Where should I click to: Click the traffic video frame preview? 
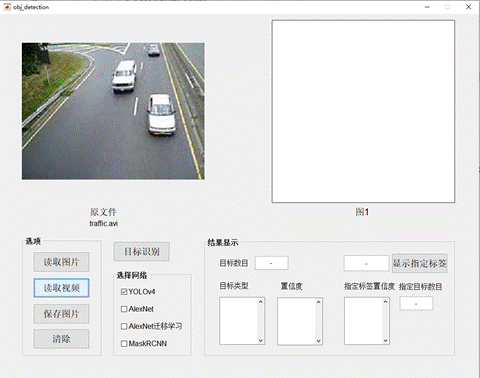coord(113,111)
